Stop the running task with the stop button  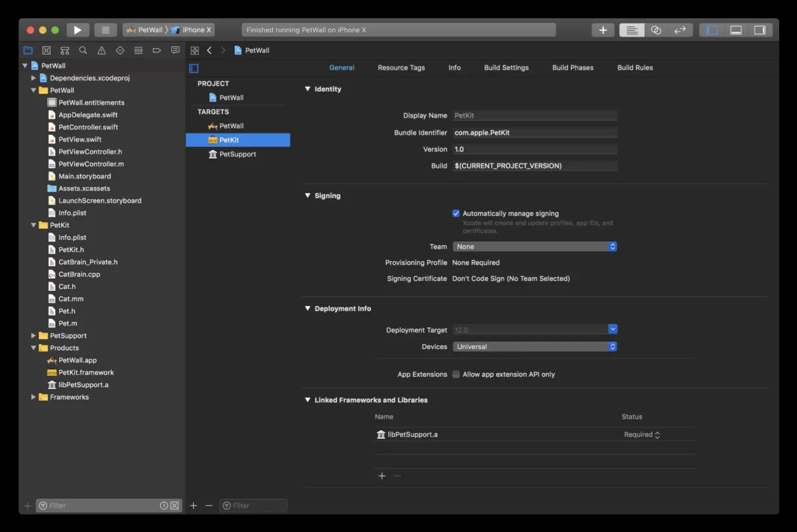tap(105, 30)
